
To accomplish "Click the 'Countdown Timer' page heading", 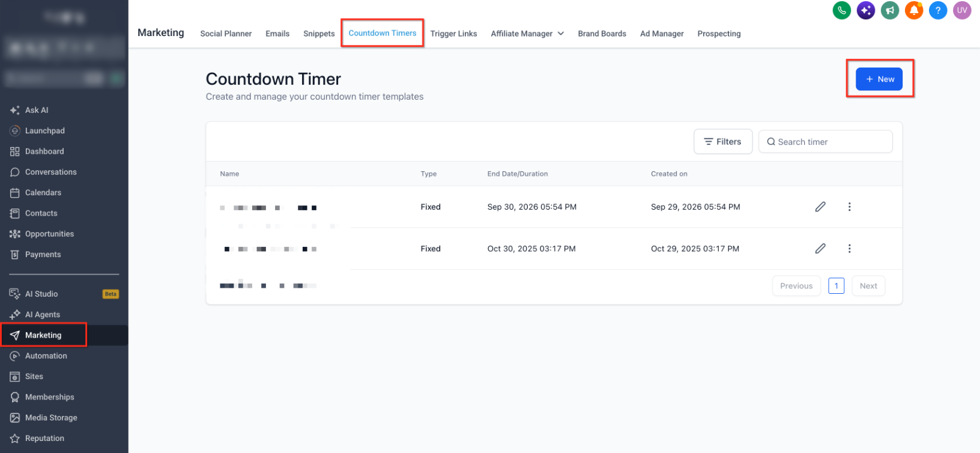I will tap(273, 79).
